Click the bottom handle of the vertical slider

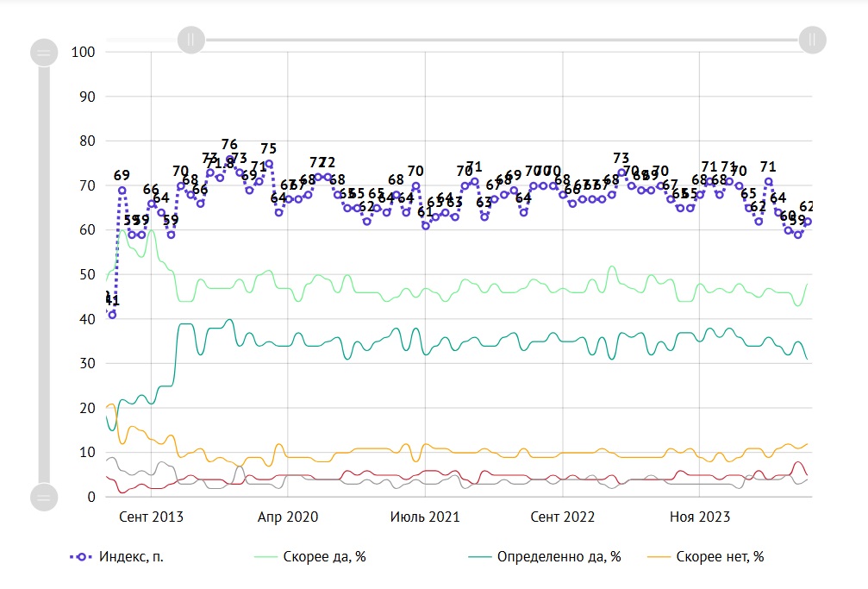(43, 497)
